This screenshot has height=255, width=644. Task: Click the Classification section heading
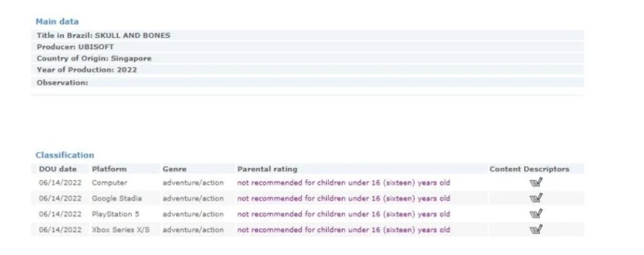point(65,155)
